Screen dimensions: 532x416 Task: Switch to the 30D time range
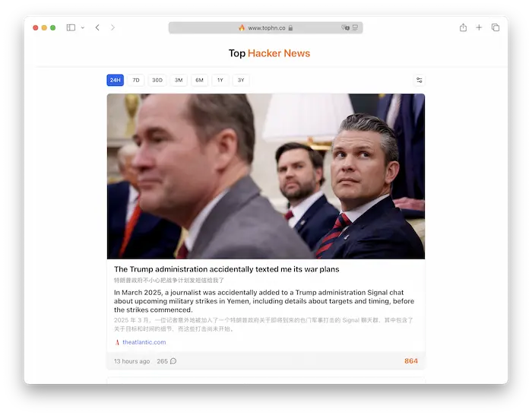[x=157, y=80]
